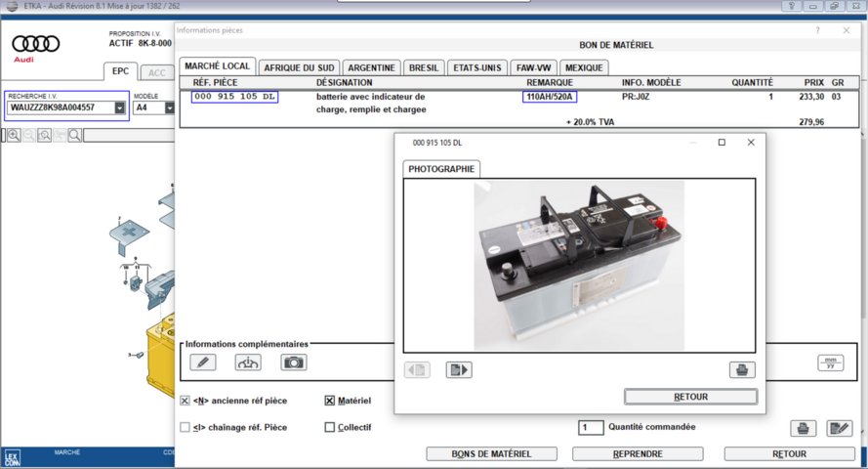
Task: Click the QUANTITÉ column header
Action: point(753,82)
